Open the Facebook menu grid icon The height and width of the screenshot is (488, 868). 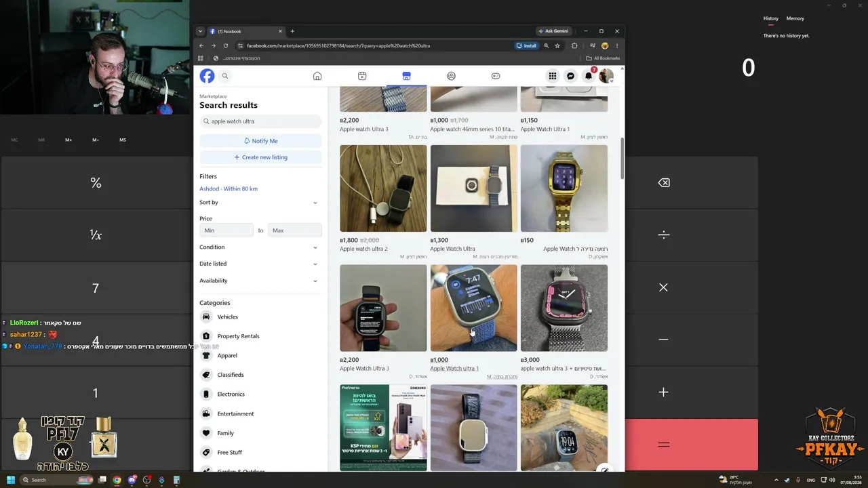coord(553,76)
